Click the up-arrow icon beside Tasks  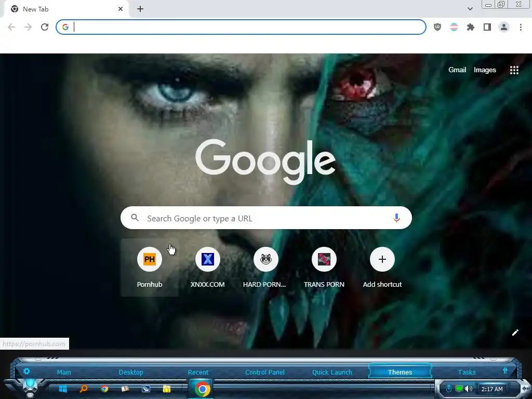[505, 370]
